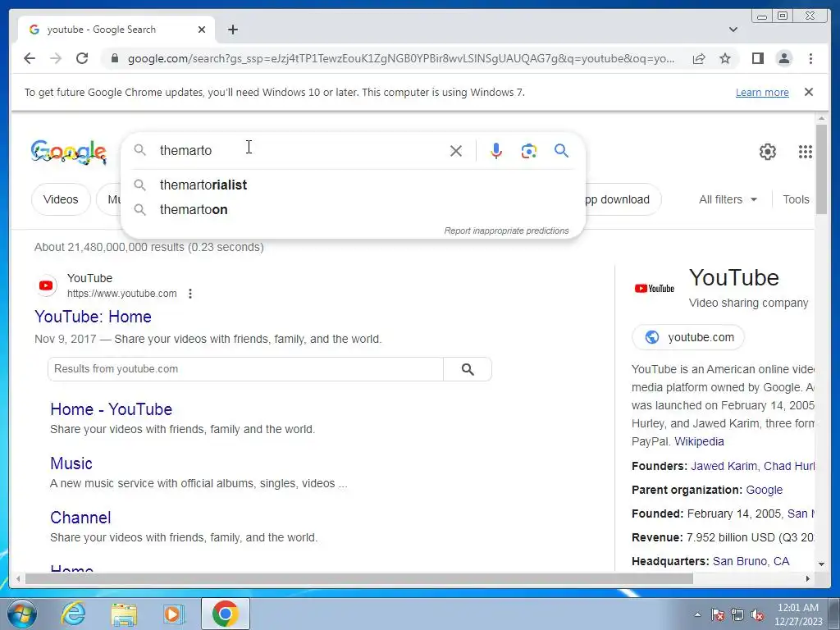The width and height of the screenshot is (840, 630).
Task: Open Windows Media Player from taskbar
Action: coord(172,614)
